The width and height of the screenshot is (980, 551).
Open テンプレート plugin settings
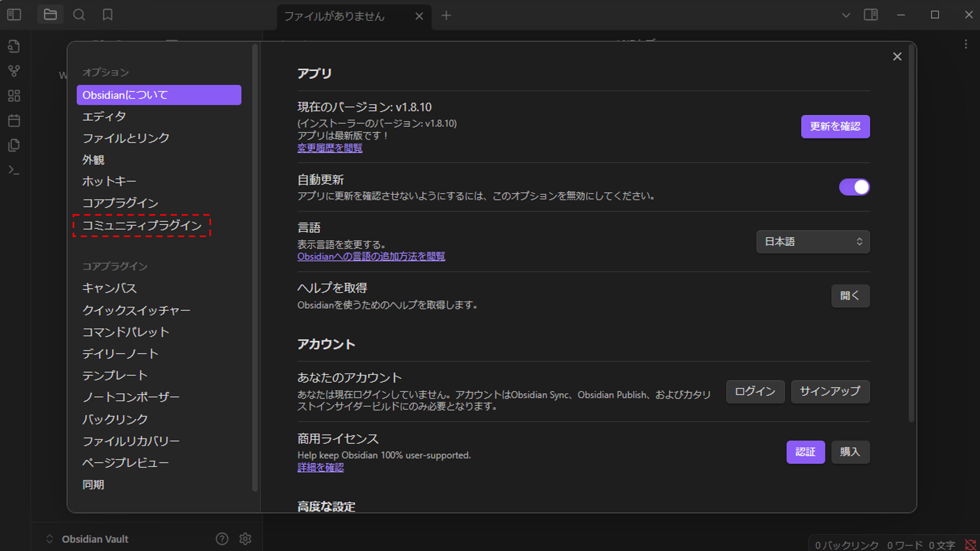(159, 376)
